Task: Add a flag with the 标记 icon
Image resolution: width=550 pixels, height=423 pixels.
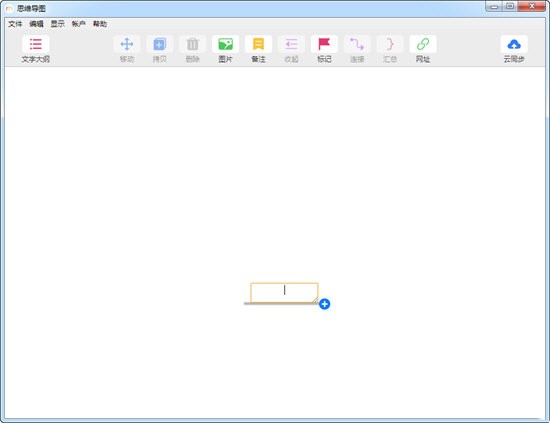Action: pos(324,45)
